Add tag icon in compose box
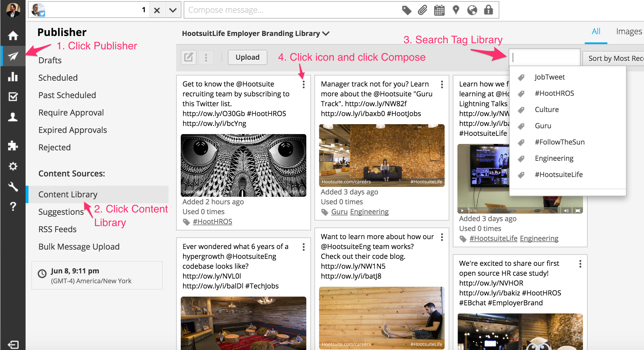This screenshot has width=644, height=350. pos(407,10)
